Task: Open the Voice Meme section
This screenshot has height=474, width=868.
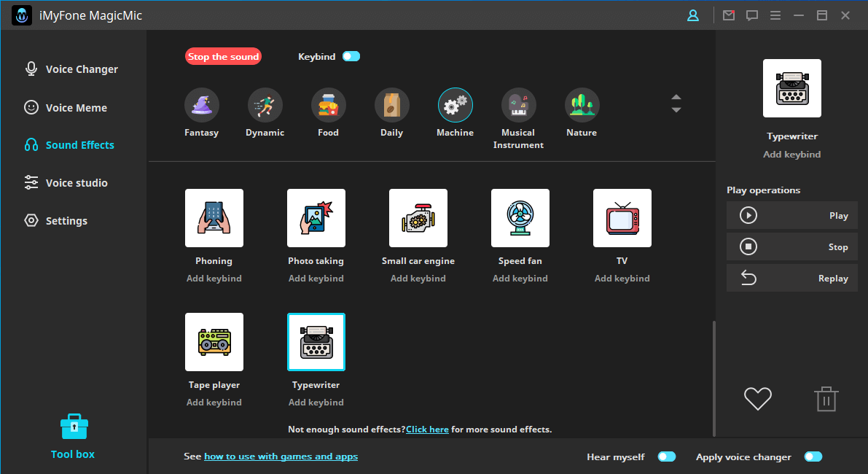Action: [x=66, y=107]
